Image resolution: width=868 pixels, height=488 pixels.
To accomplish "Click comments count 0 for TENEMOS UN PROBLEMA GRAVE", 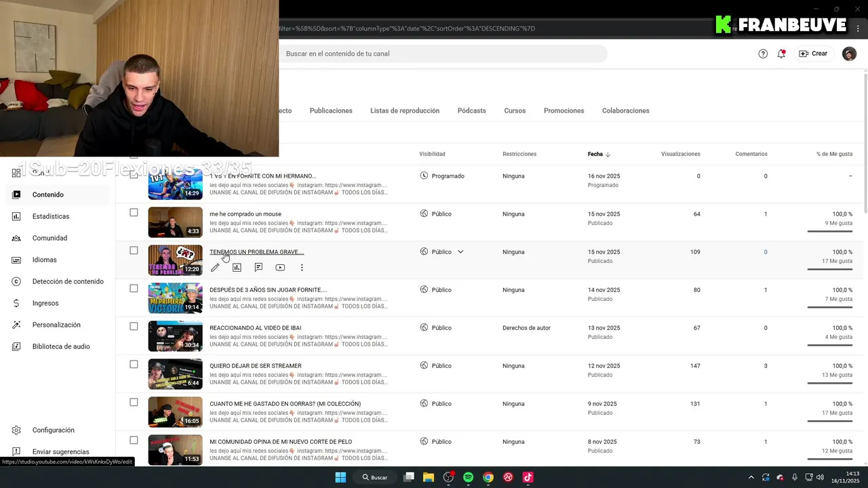I will click(x=766, y=251).
